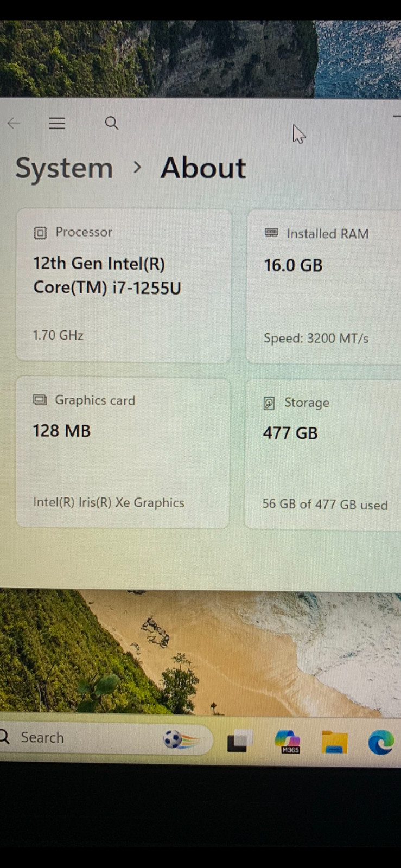
Task: Open the Graphics card info tile
Action: [123, 453]
